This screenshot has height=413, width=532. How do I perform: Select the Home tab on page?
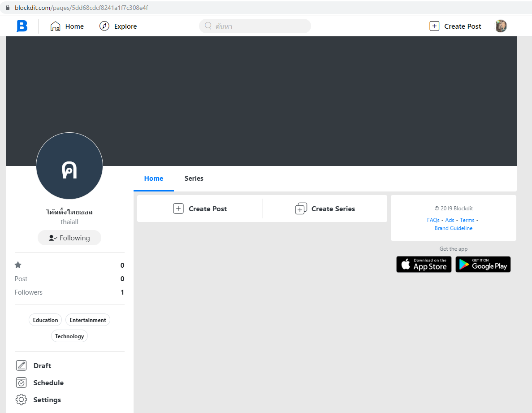[x=153, y=178]
